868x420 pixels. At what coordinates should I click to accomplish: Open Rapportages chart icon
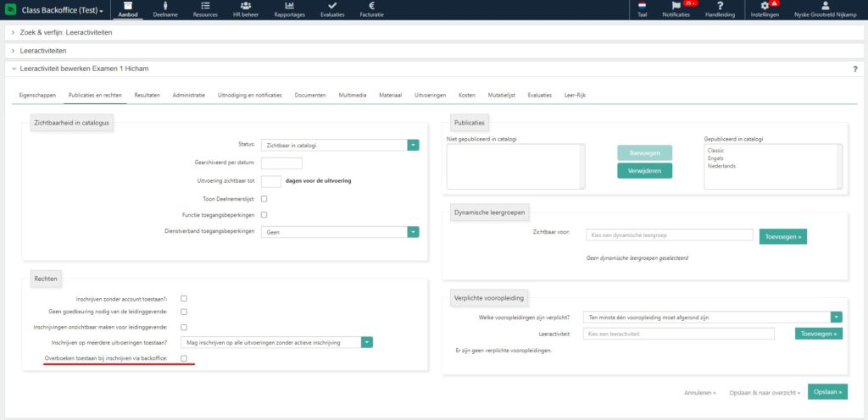pos(290,6)
